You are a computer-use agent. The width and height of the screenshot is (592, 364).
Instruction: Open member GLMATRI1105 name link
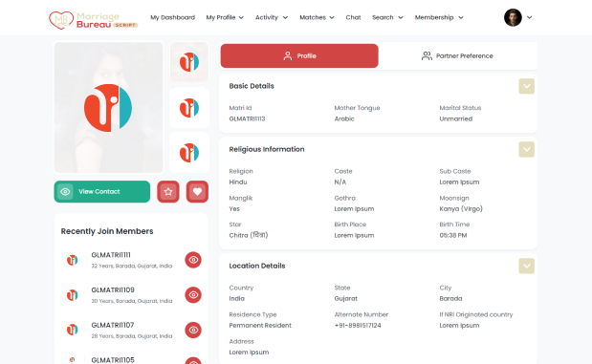[113, 360]
